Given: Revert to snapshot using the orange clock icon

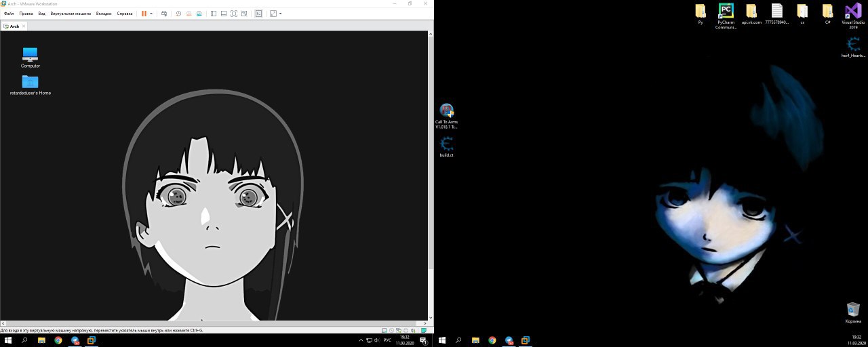Looking at the screenshot, I should [189, 14].
